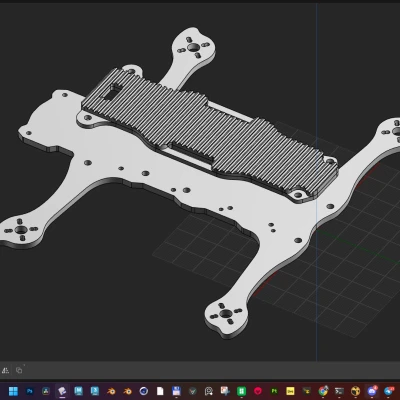Open the yellow square taskbar icon
Screen dimensions: 400x400
290,391
